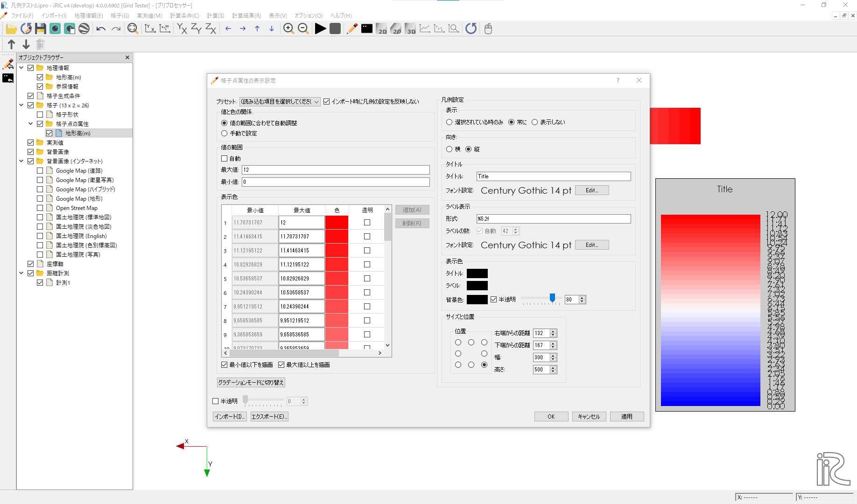The height and width of the screenshot is (504, 857).
Task: Click the 適用 button to apply settings
Action: (627, 416)
